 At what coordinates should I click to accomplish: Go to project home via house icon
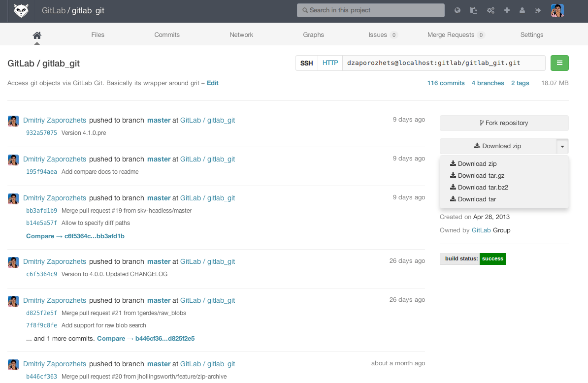(x=37, y=35)
